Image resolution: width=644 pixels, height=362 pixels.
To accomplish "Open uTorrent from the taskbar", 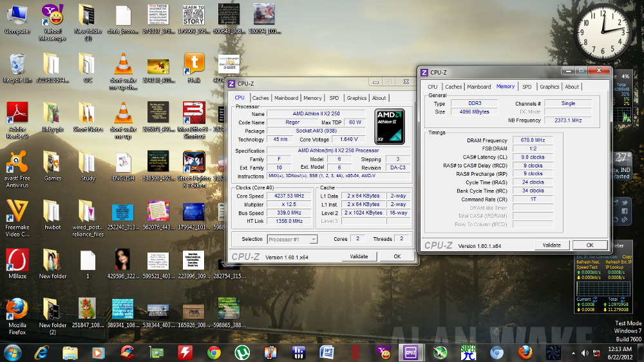I will (x=242, y=352).
